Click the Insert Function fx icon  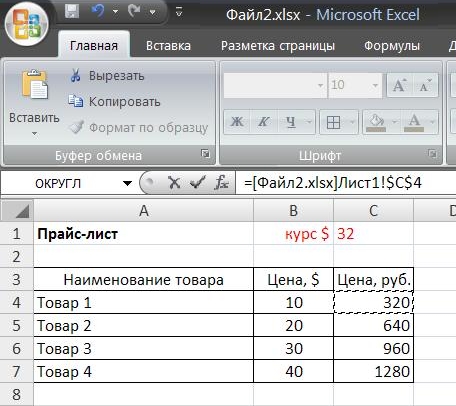[x=221, y=182]
